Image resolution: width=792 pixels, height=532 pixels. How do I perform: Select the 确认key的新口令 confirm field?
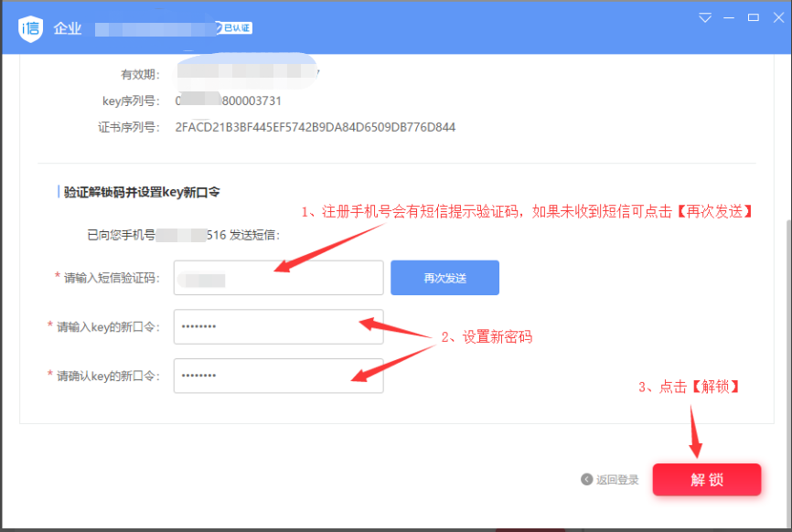pos(278,376)
